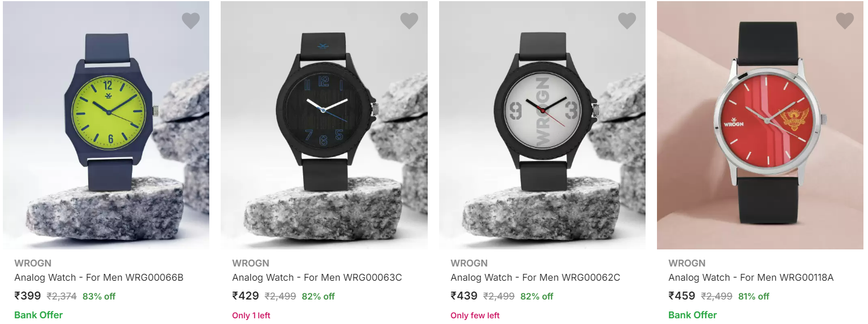Open Analog Watch WRG00118A title link
The image size is (868, 324).
click(751, 278)
